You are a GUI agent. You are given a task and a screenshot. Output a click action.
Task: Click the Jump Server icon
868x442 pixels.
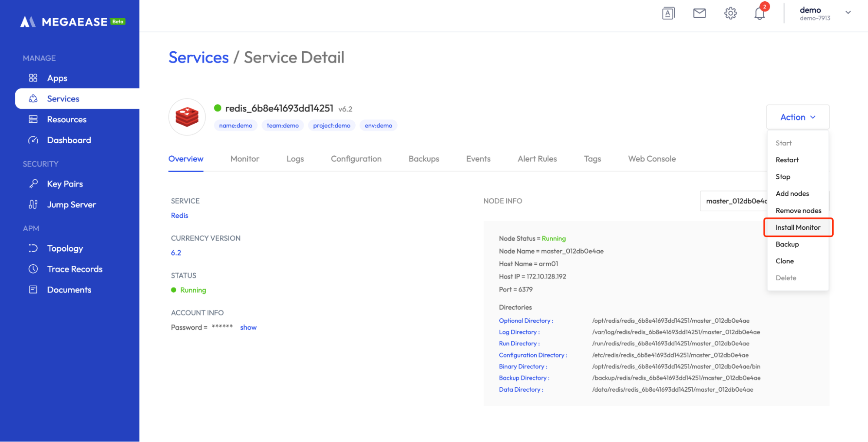33,204
